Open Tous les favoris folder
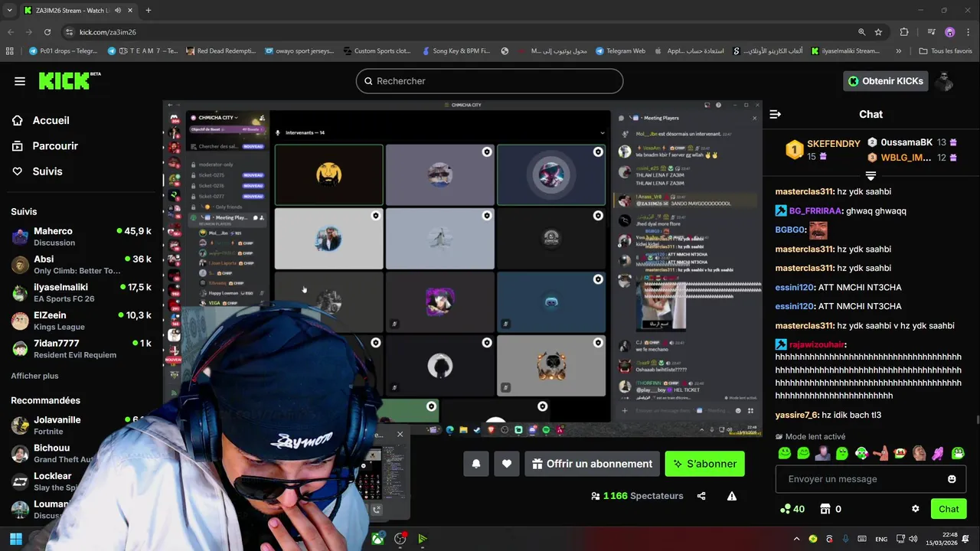The image size is (980, 551). coord(946,51)
